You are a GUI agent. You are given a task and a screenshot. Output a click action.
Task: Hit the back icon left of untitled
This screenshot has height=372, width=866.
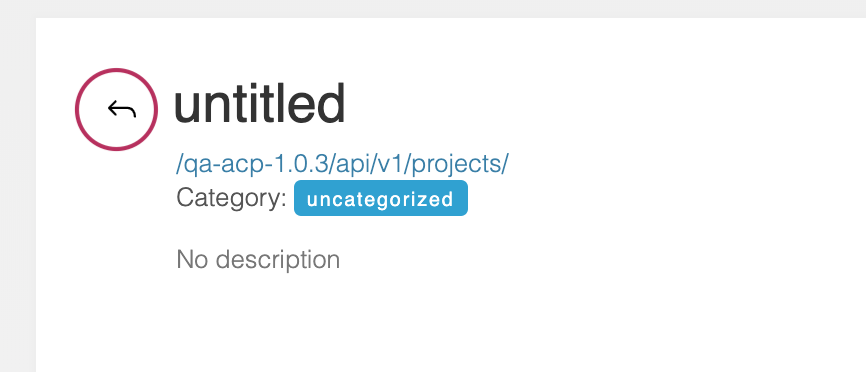click(x=117, y=109)
